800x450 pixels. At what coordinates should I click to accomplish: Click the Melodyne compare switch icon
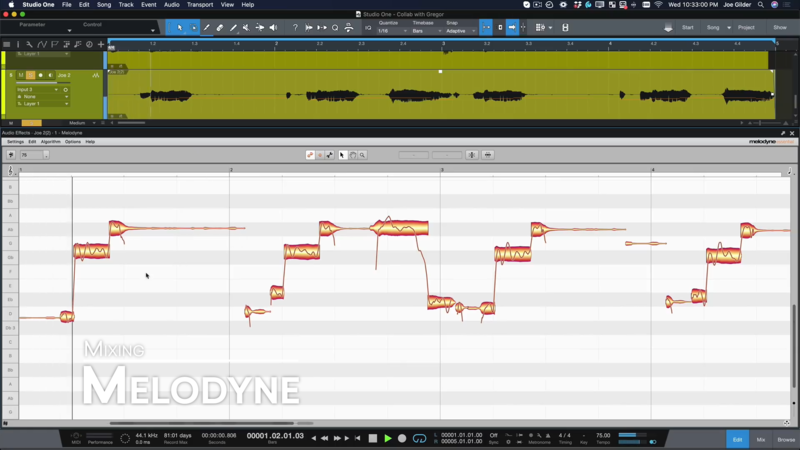coord(11,155)
